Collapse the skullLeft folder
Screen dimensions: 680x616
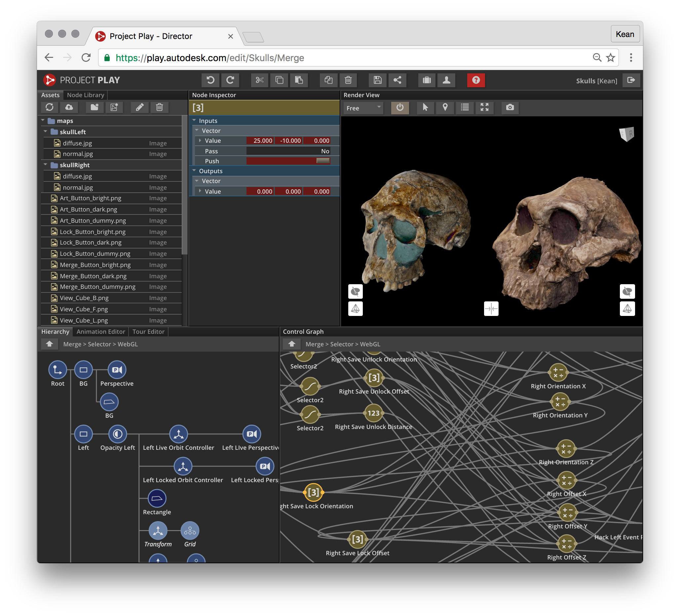tap(46, 132)
